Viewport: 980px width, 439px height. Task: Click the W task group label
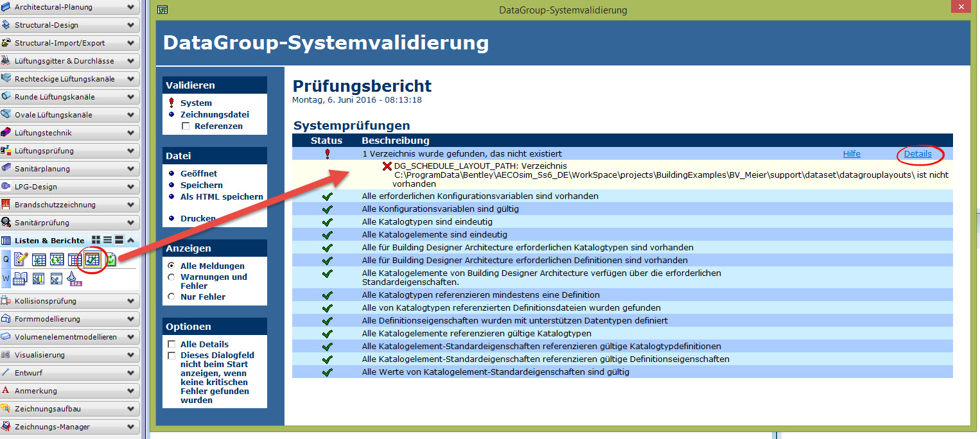click(x=6, y=278)
